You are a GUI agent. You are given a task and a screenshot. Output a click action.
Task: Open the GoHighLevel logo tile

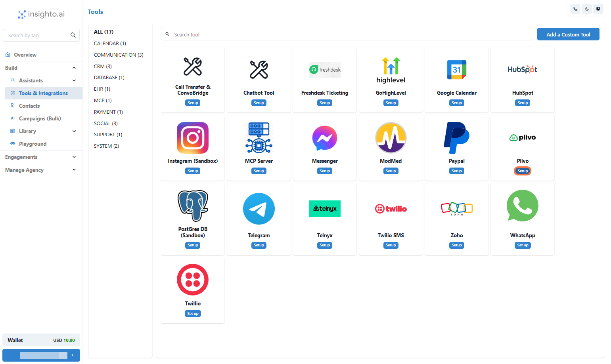[391, 70]
